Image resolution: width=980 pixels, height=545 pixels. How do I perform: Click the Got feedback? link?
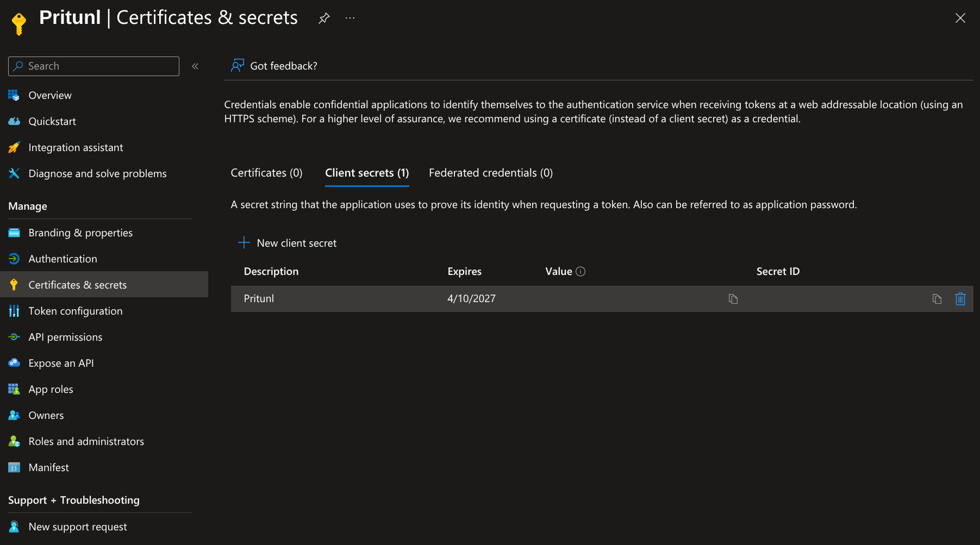pos(284,66)
